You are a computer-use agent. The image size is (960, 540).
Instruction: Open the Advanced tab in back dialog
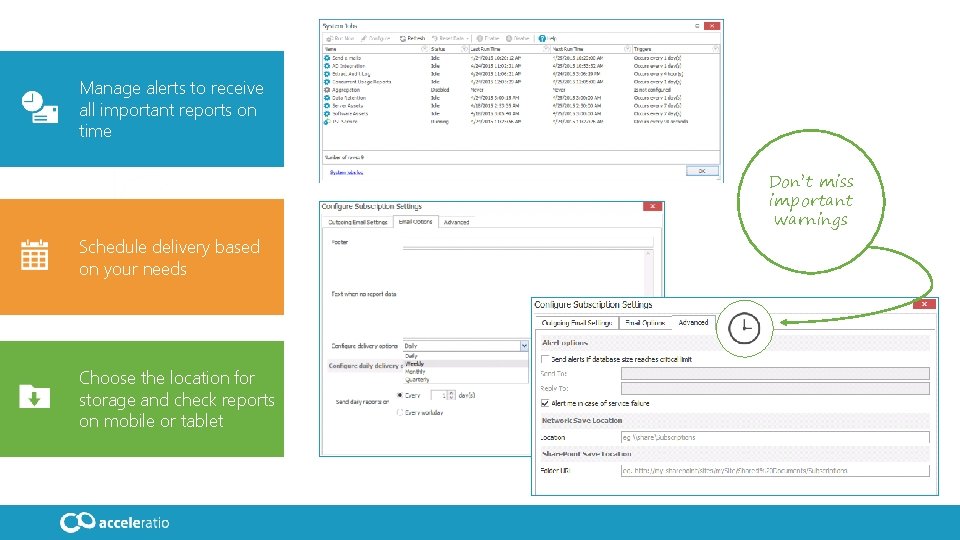point(456,222)
